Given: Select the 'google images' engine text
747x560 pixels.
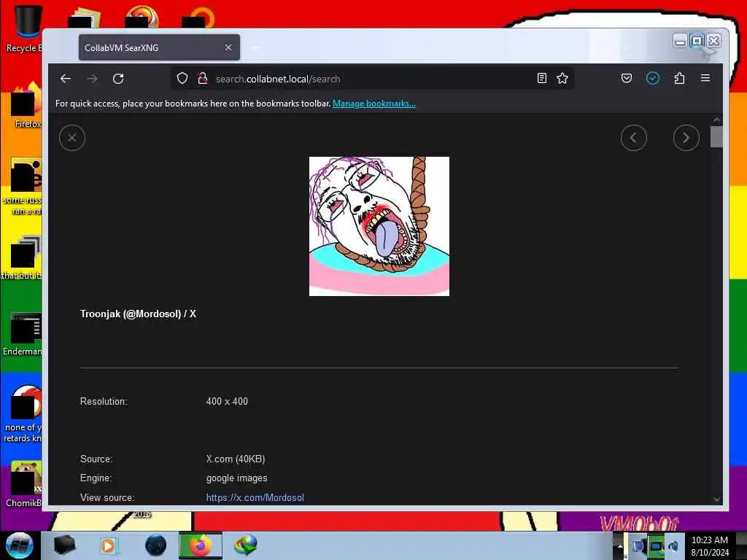Looking at the screenshot, I should [x=237, y=478].
